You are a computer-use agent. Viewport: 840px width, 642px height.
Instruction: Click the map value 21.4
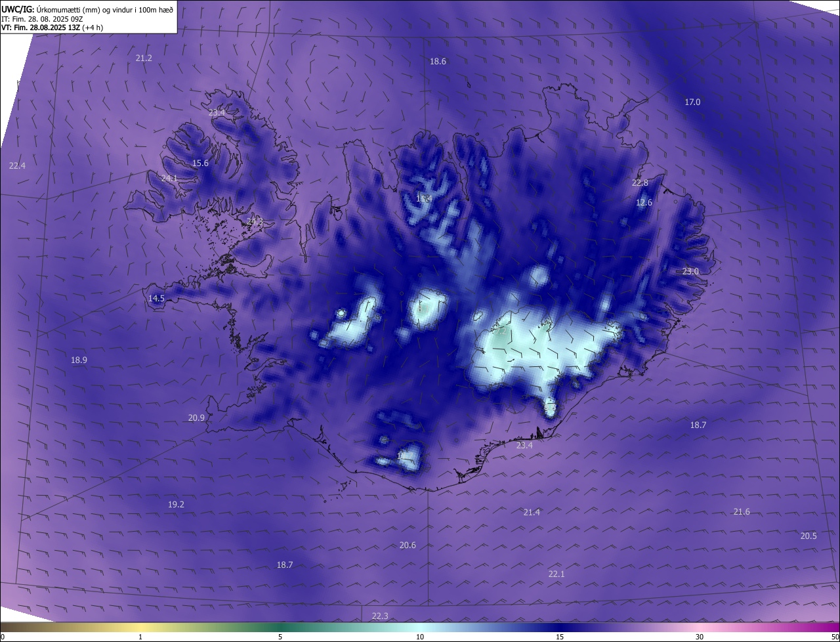[x=532, y=513]
